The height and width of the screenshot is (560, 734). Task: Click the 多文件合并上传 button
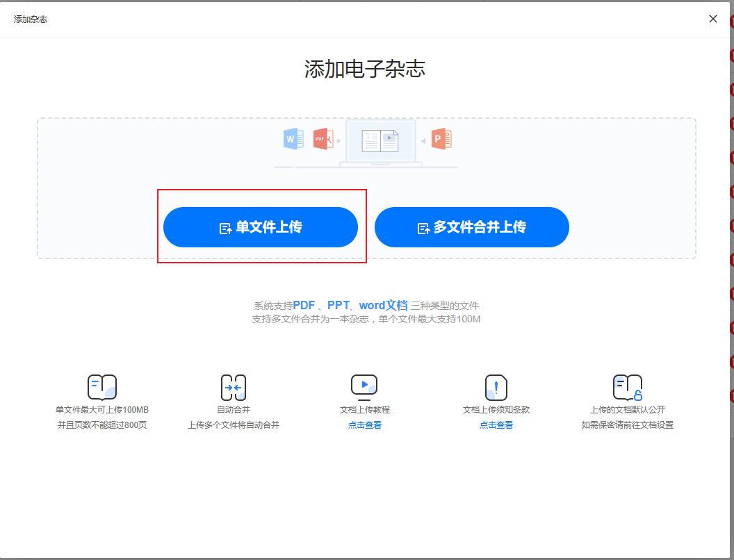coord(472,227)
